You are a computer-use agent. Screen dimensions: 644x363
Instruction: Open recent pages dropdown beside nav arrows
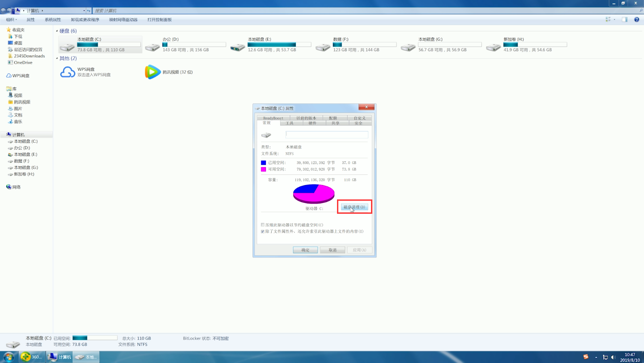[13, 10]
